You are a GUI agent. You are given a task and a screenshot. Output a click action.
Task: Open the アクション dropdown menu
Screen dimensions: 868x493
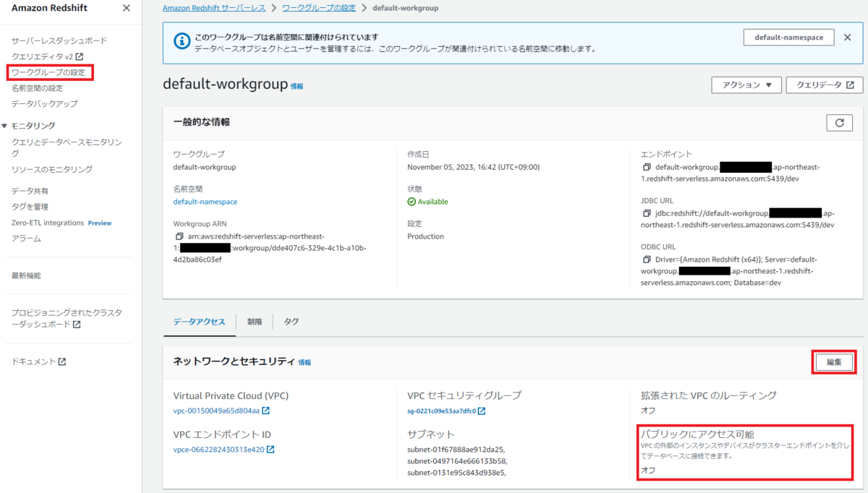click(746, 85)
